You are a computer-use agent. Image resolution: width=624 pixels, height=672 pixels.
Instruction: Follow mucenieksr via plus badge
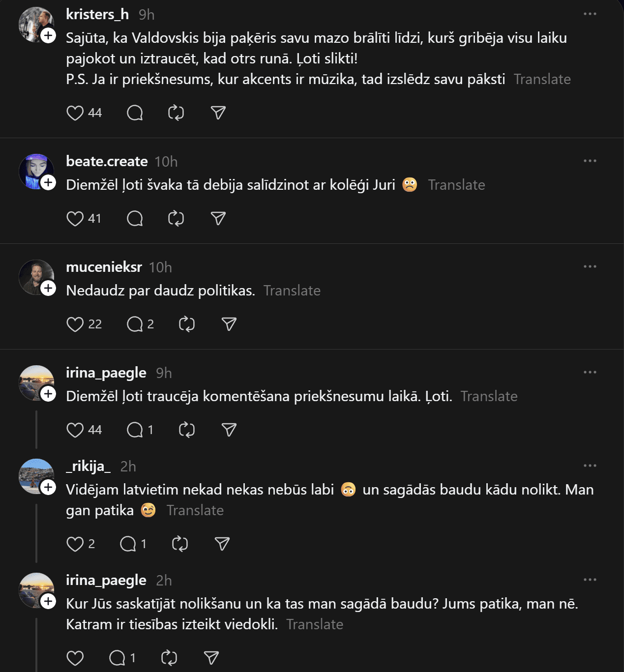click(48, 288)
